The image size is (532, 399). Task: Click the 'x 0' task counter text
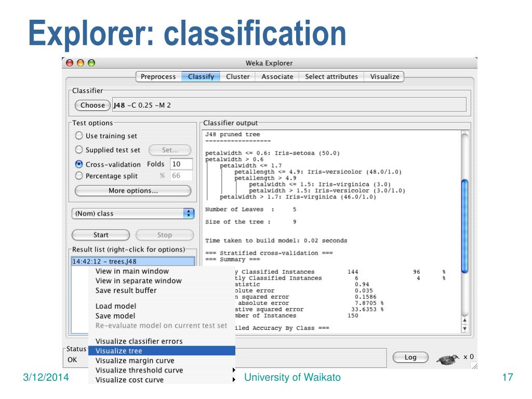pyautogui.click(x=468, y=357)
